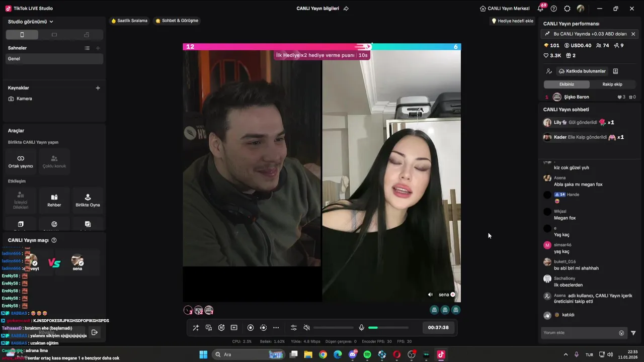Click Katkıda bulunanlar
This screenshot has width=644, height=362.
point(582,71)
